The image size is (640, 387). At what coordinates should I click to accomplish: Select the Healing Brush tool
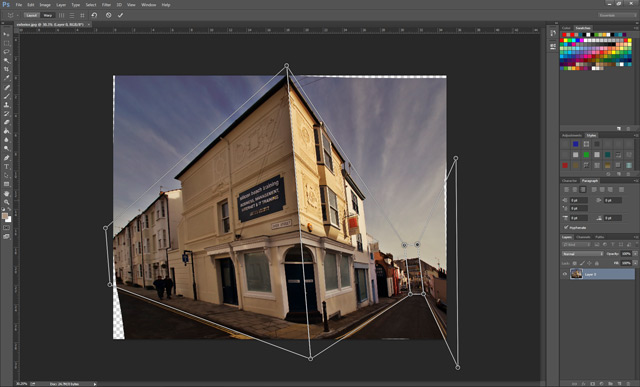pos(7,87)
